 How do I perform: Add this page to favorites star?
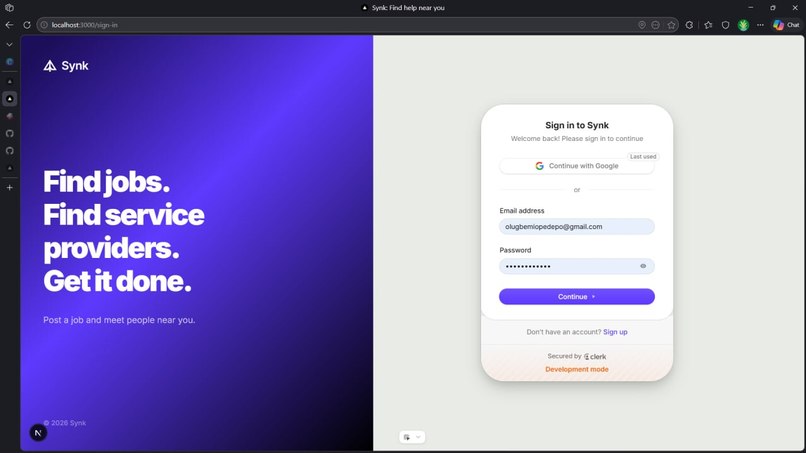click(671, 25)
